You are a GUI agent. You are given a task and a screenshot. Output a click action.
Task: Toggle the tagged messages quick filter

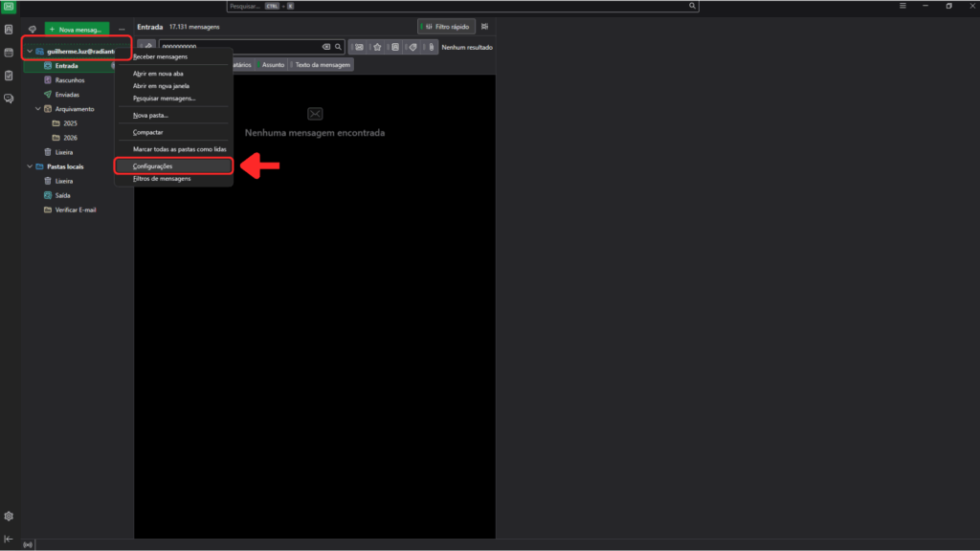pyautogui.click(x=413, y=47)
